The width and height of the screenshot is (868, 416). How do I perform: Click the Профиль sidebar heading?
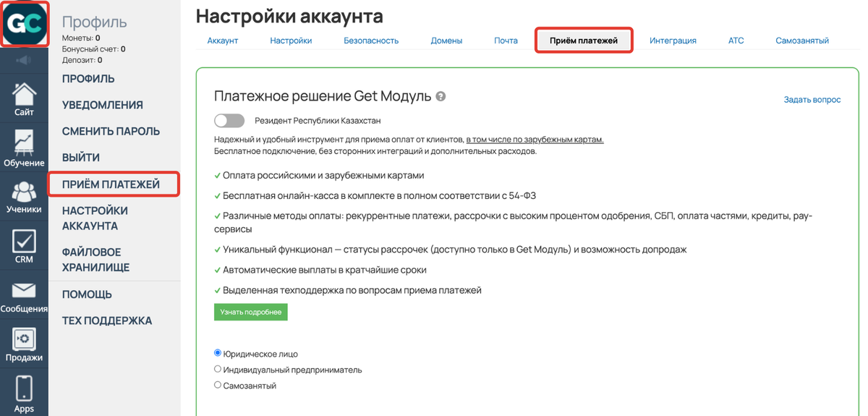95,22
